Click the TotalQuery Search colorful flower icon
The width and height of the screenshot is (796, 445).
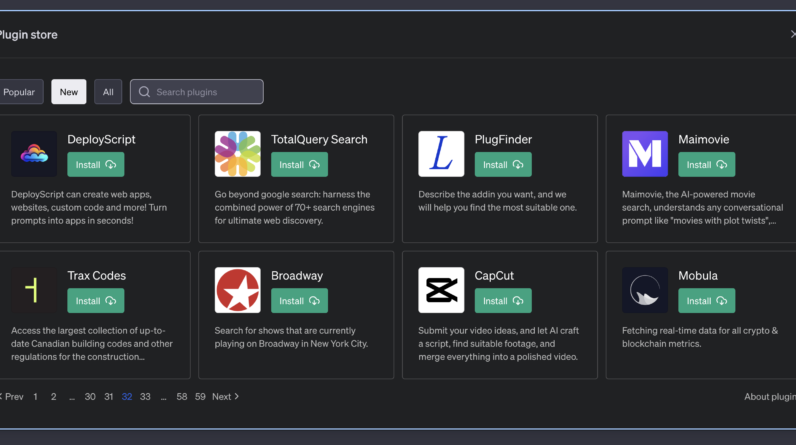[238, 154]
